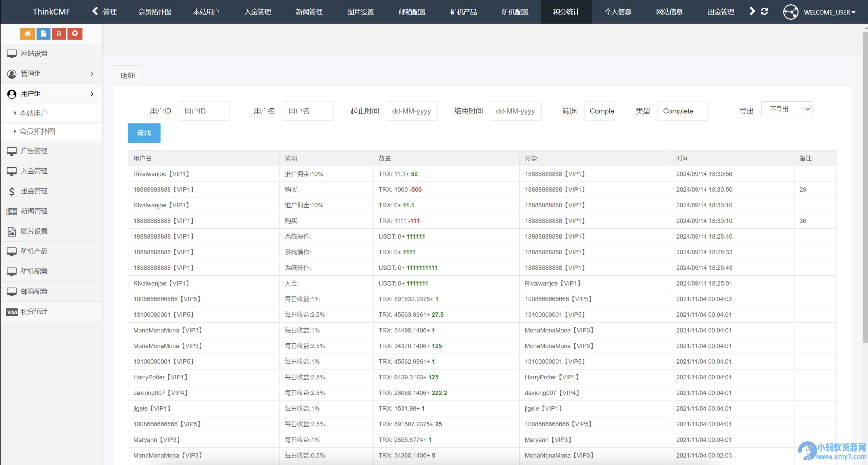Click the image icon beside 图片设置
868x465 pixels.
(12, 232)
